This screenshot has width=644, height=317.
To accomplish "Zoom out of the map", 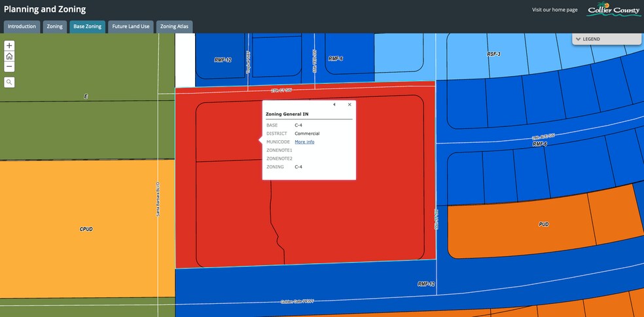I will click(x=9, y=67).
